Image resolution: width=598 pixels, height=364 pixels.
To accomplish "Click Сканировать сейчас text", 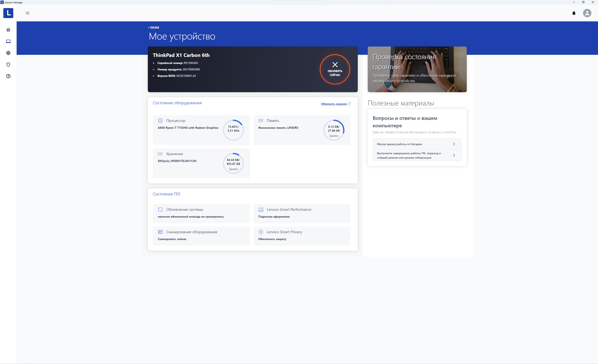I will pos(172,239).
